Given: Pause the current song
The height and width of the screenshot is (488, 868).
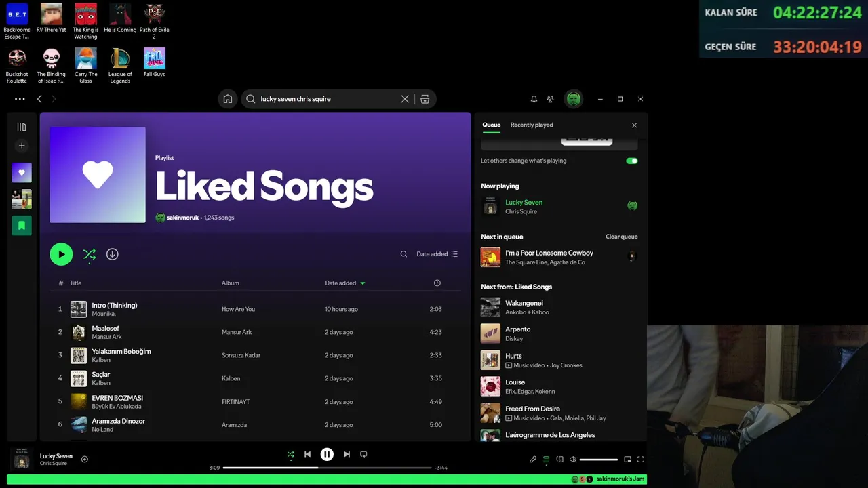Looking at the screenshot, I should (327, 454).
